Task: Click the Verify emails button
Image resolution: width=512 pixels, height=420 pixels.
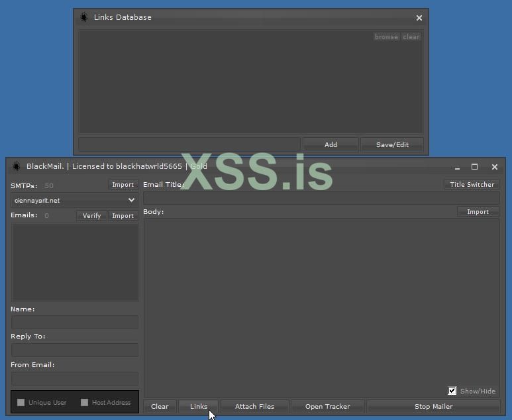Action: pyautogui.click(x=92, y=216)
